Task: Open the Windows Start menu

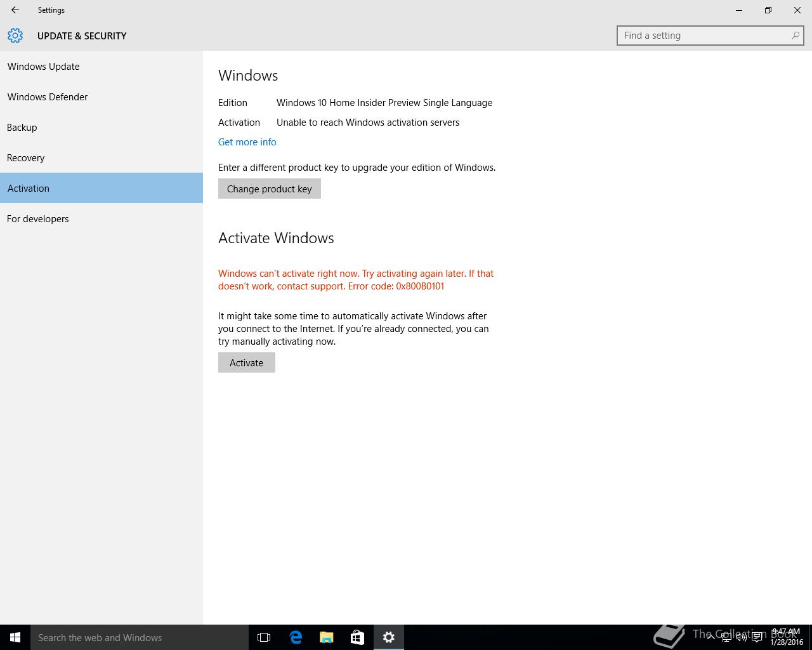Action: [x=15, y=637]
